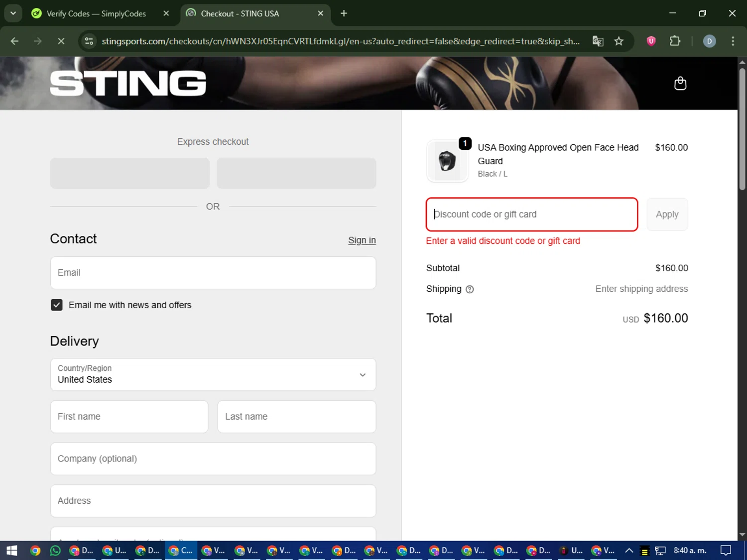Click the taskbar clock showing 8:40 a. m.
Image resolution: width=747 pixels, height=560 pixels.
click(x=690, y=551)
